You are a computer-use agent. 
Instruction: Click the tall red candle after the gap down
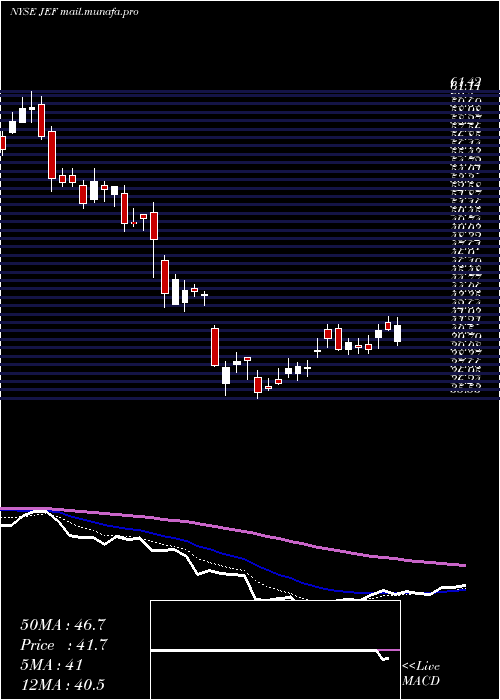[x=215, y=347]
